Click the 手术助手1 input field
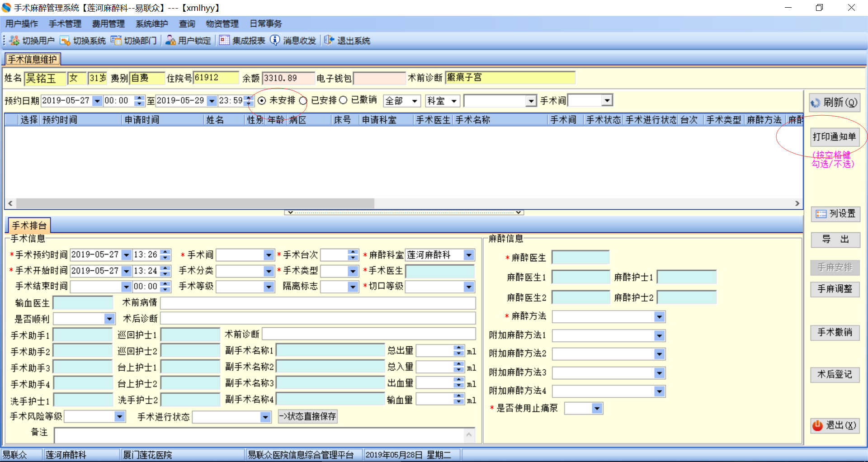The width and height of the screenshot is (868, 462). pos(83,335)
